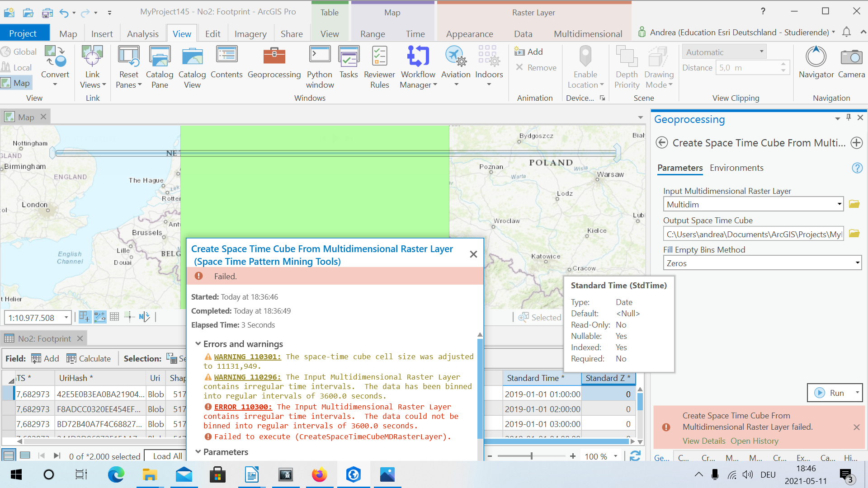The height and width of the screenshot is (488, 868).
Task: Switch to the Environments tab
Action: pyautogui.click(x=736, y=168)
